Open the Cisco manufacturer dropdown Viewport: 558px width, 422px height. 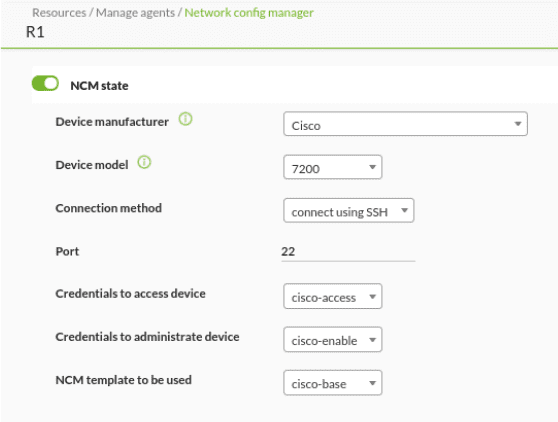[x=405, y=124]
